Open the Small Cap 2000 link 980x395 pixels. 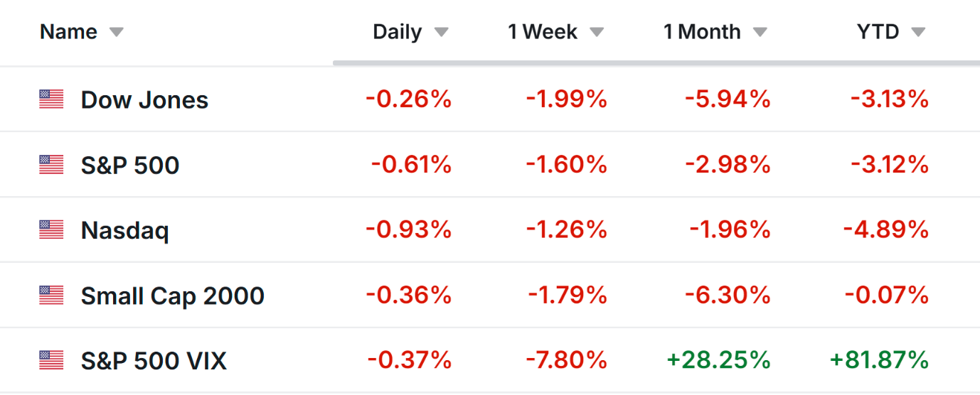tap(173, 296)
